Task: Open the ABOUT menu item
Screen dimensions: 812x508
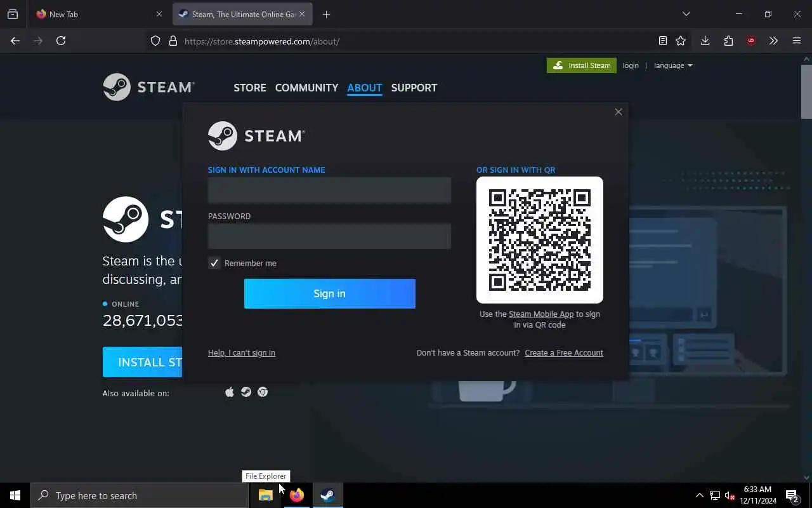Action: pos(365,88)
